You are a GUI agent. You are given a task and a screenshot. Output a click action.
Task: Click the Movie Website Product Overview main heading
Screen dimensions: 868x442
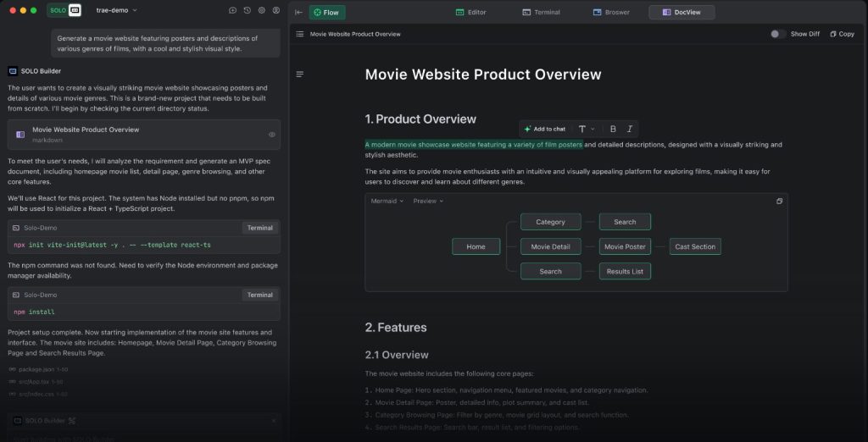(x=483, y=75)
